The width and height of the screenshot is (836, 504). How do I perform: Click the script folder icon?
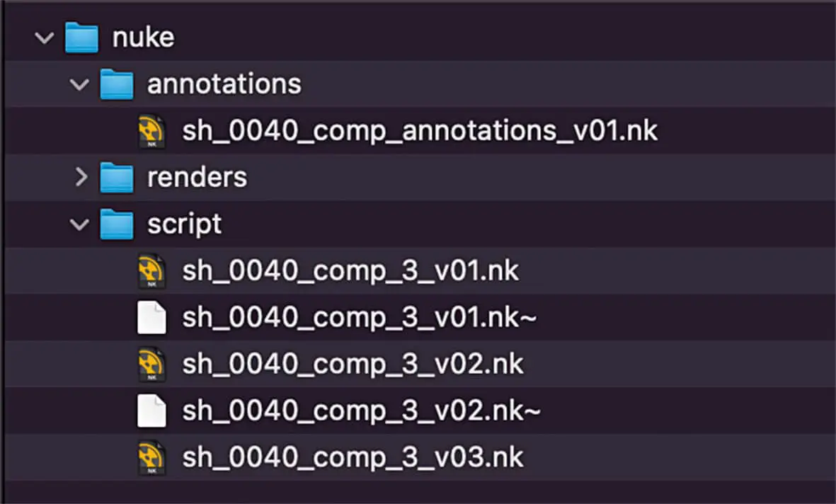pos(116,224)
